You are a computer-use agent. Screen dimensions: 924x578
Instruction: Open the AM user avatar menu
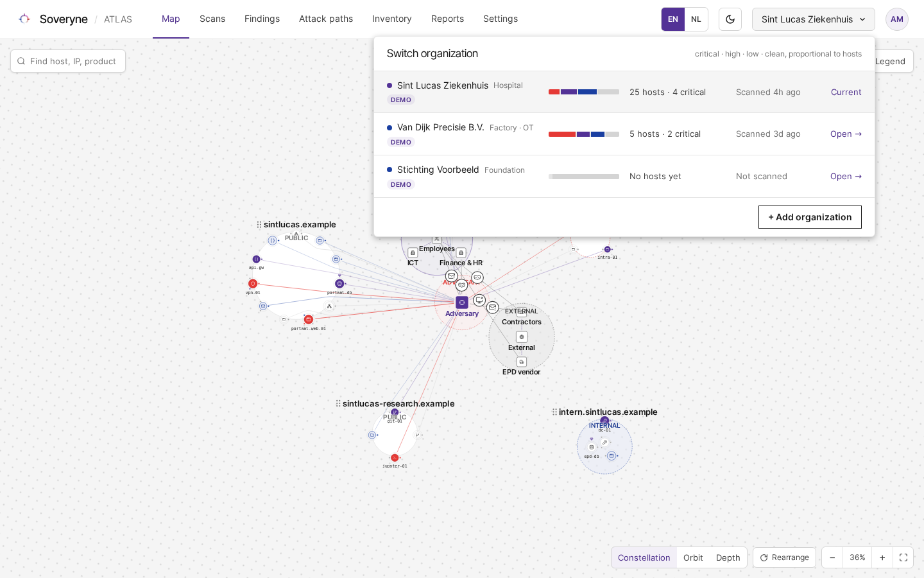pos(897,19)
